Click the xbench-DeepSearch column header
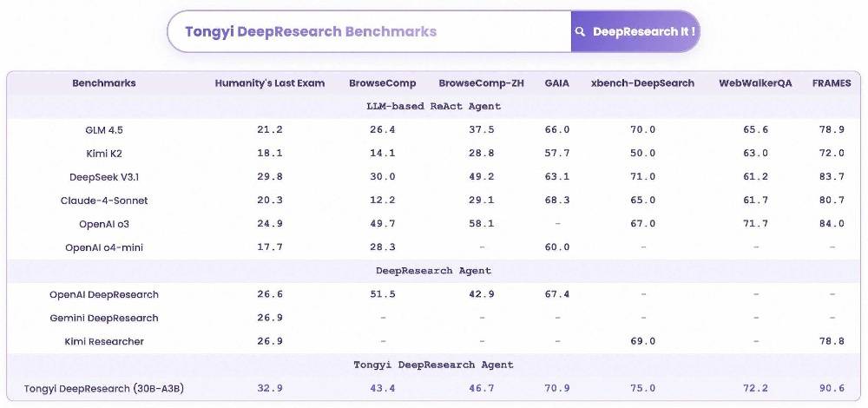The height and width of the screenshot is (408, 868). coord(642,83)
